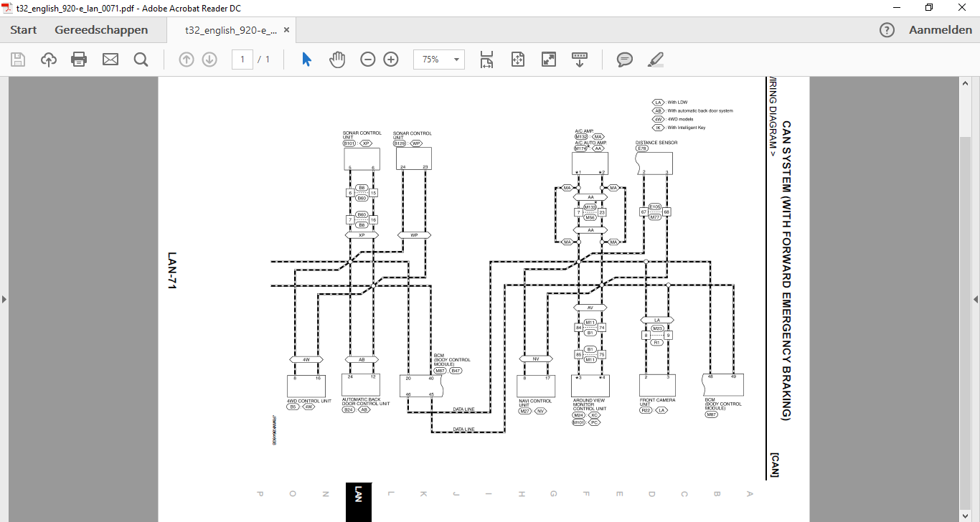
Task: Close the t32_english_920-e document tab
Action: (287, 30)
